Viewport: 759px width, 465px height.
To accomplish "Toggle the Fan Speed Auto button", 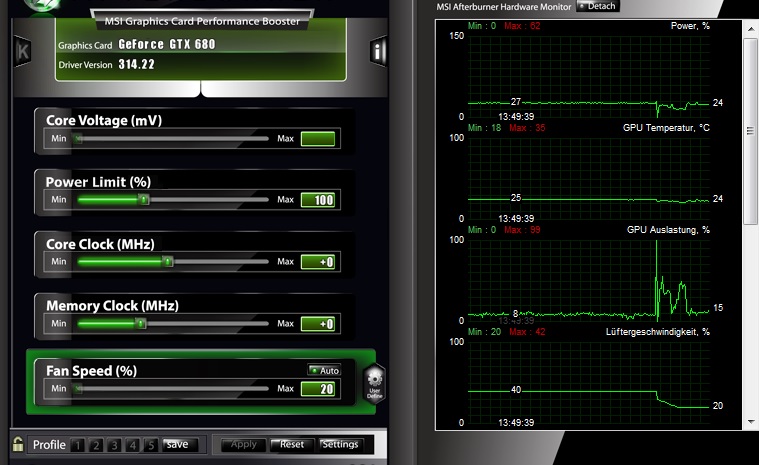I will click(324, 370).
